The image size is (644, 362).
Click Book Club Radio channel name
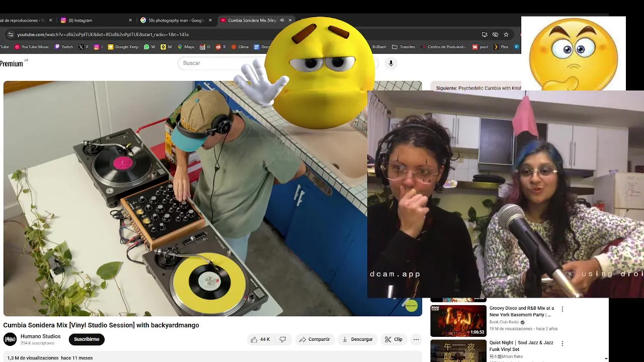[x=504, y=322]
